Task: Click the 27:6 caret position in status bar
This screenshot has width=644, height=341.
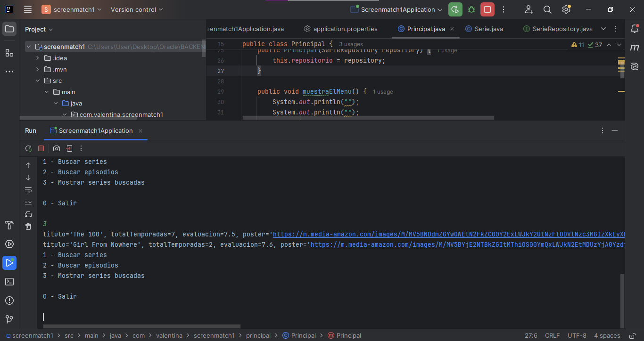Action: (531, 335)
